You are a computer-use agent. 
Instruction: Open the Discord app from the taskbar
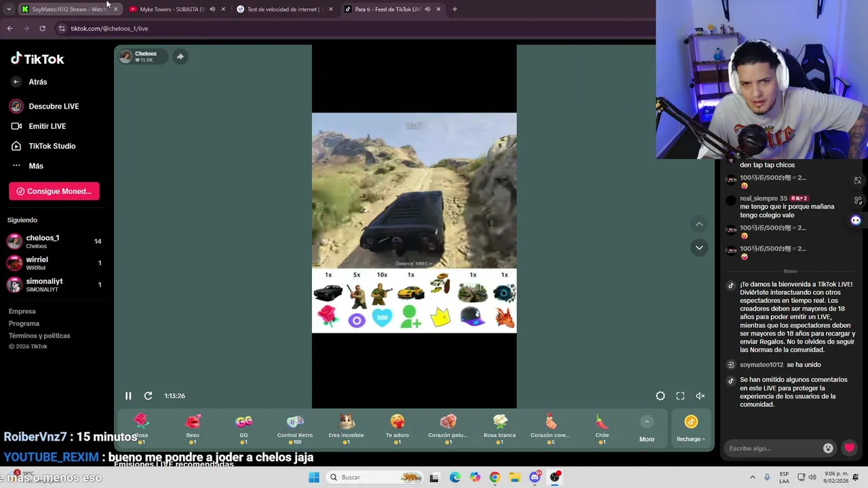click(535, 477)
